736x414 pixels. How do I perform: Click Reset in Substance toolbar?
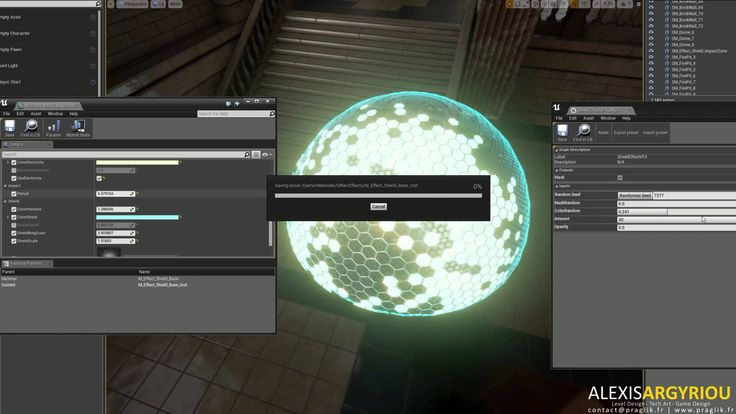pos(603,133)
